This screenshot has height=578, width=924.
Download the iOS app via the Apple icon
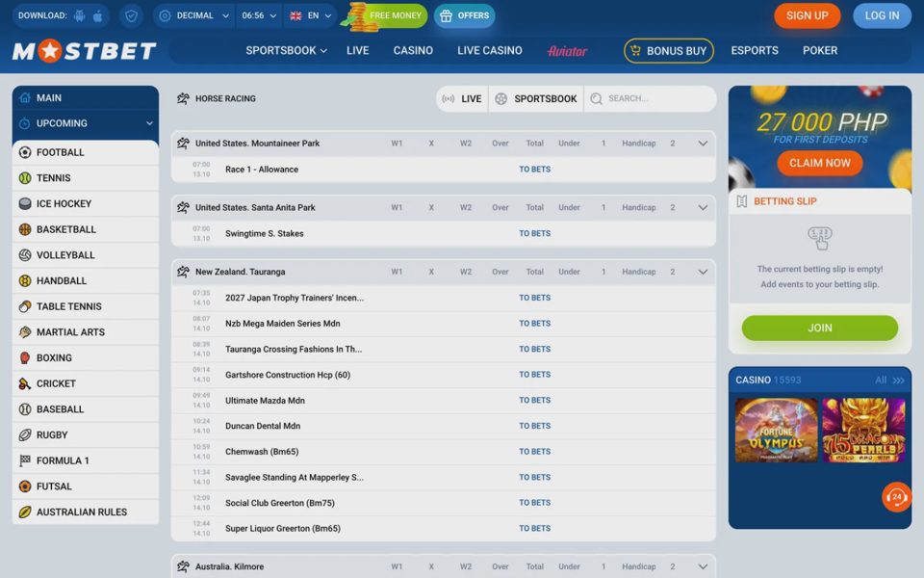[98, 16]
